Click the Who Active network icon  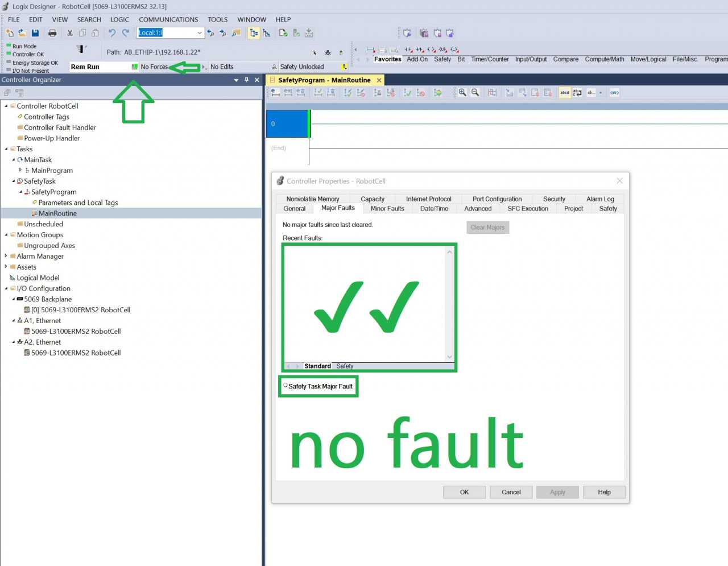pyautogui.click(x=328, y=52)
